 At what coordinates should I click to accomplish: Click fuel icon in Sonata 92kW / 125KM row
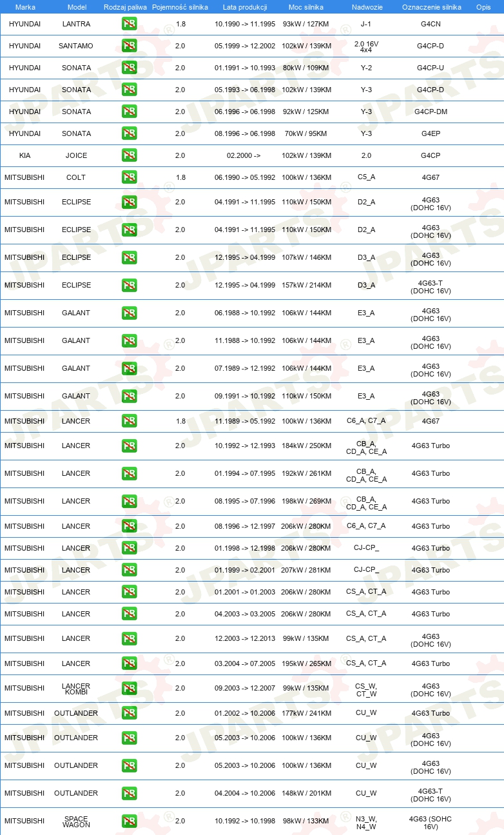coord(129,112)
